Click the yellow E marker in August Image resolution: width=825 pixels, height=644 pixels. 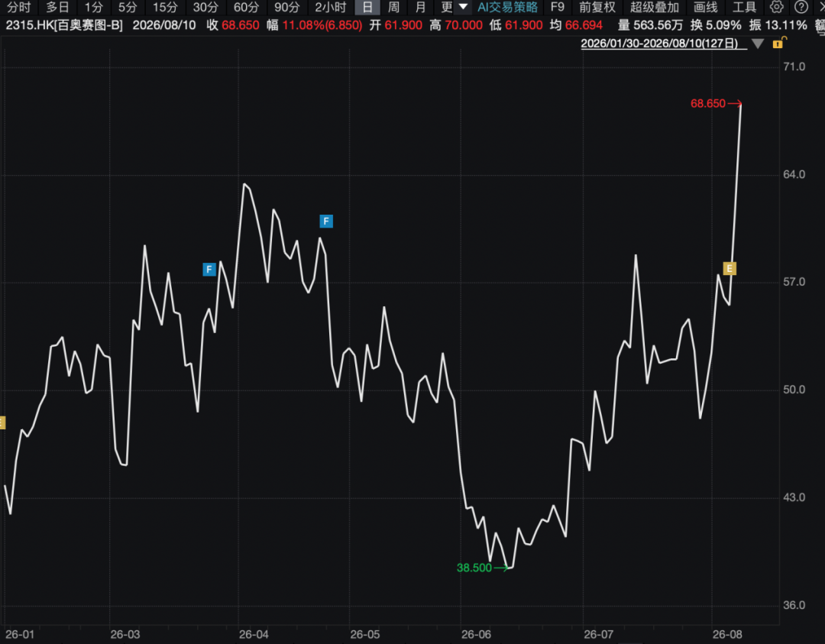(730, 269)
